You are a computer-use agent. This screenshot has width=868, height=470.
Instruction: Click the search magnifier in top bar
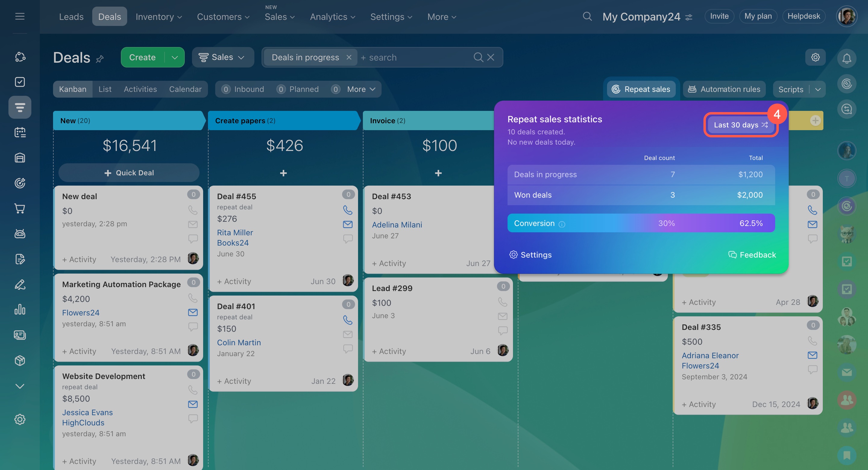click(x=587, y=16)
